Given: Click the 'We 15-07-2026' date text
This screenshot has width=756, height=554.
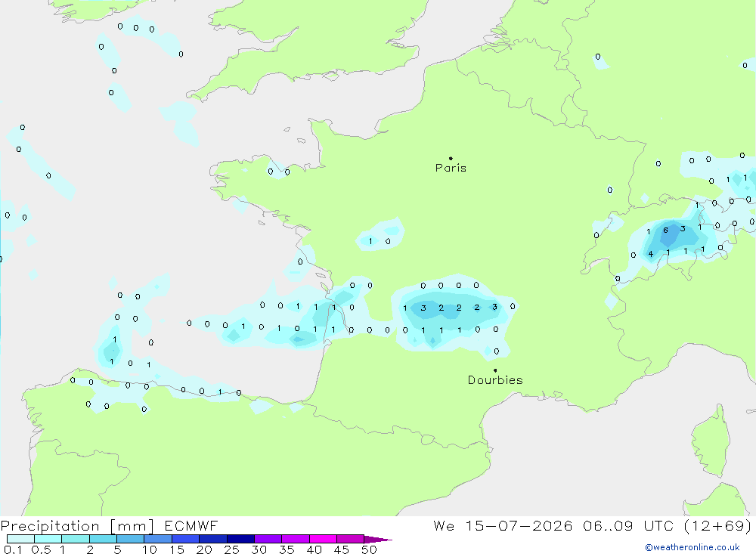Looking at the screenshot, I should tap(503, 526).
